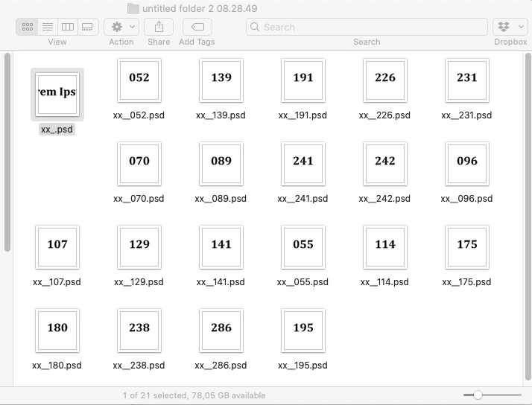The image size is (532, 405).
Task: Select the 238 file thumbnail
Action: 139,331
